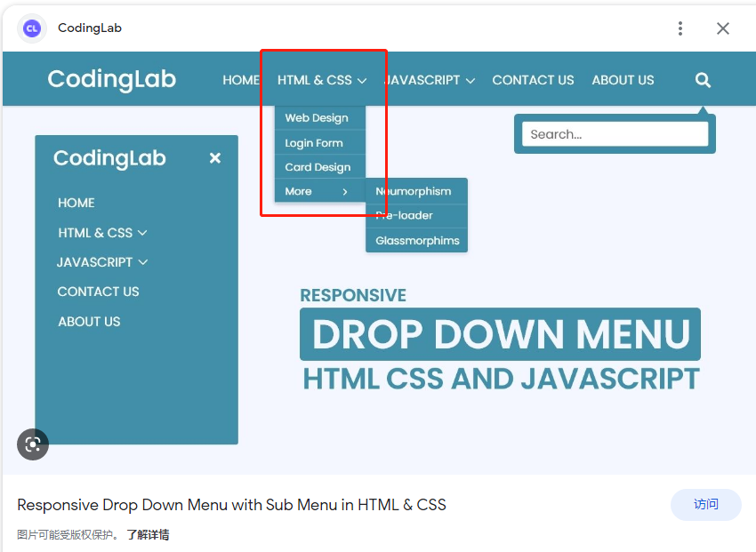Open the Google Lens search icon
The image size is (756, 552).
(x=33, y=444)
